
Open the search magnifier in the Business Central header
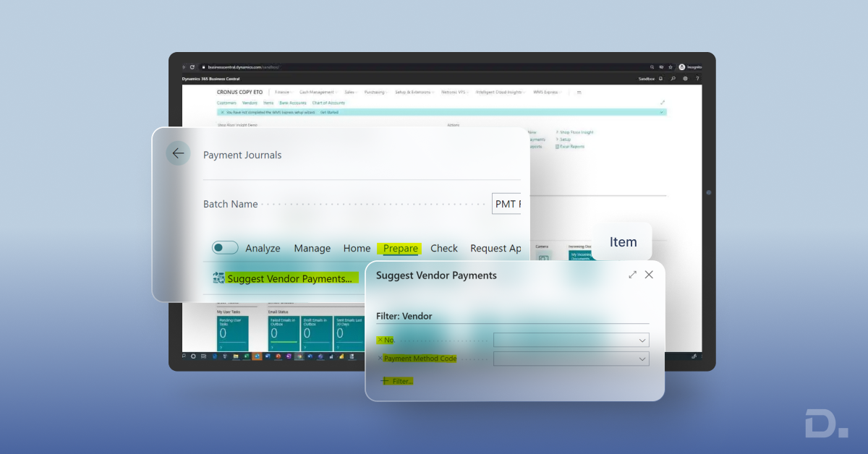(x=673, y=78)
